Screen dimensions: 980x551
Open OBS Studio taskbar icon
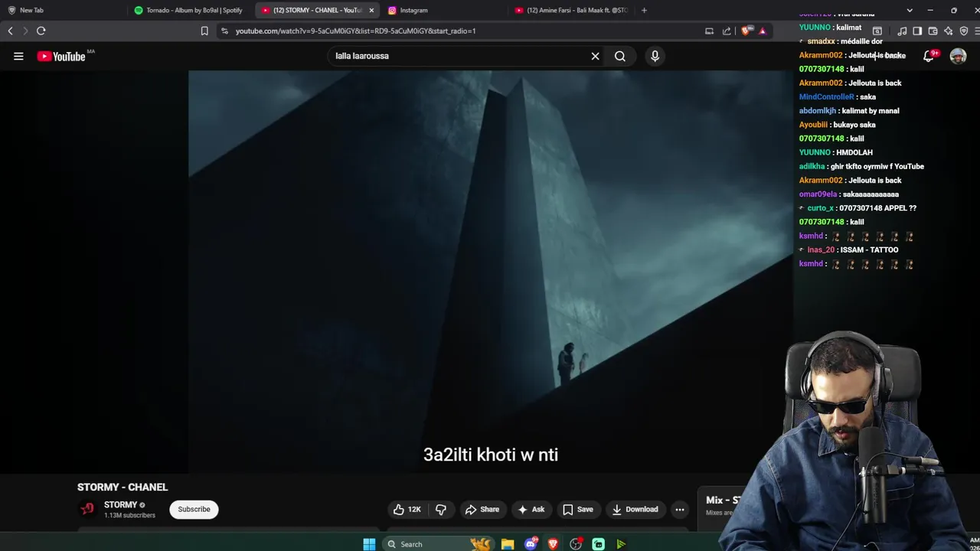coord(576,544)
